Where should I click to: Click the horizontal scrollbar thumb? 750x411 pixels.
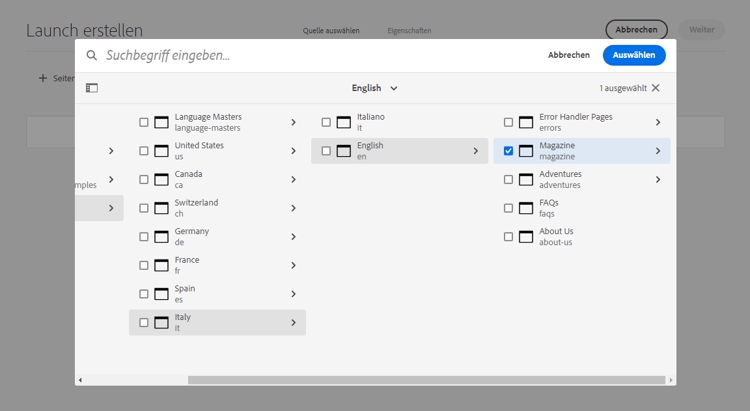[x=425, y=380]
